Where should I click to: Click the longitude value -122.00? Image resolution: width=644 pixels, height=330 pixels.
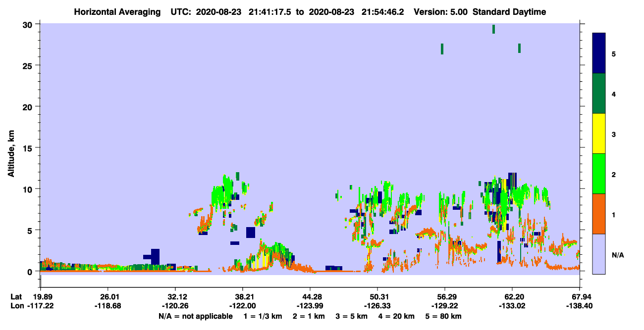pos(243,306)
